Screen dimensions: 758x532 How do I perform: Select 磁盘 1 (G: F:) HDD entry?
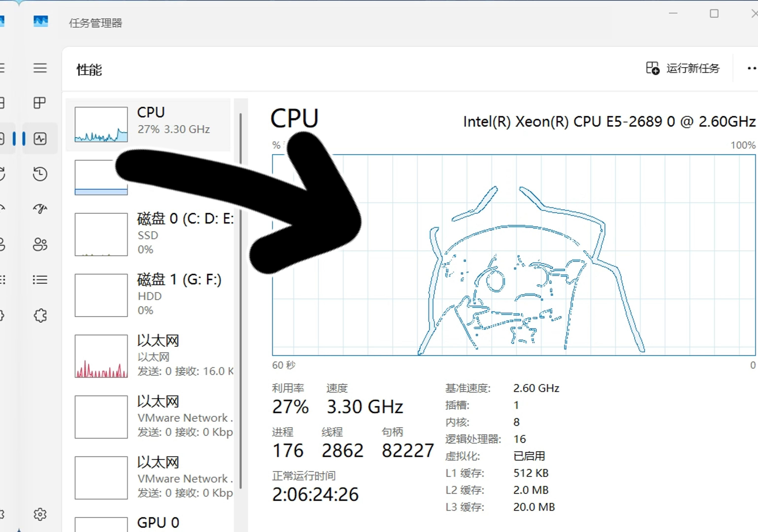(148, 295)
